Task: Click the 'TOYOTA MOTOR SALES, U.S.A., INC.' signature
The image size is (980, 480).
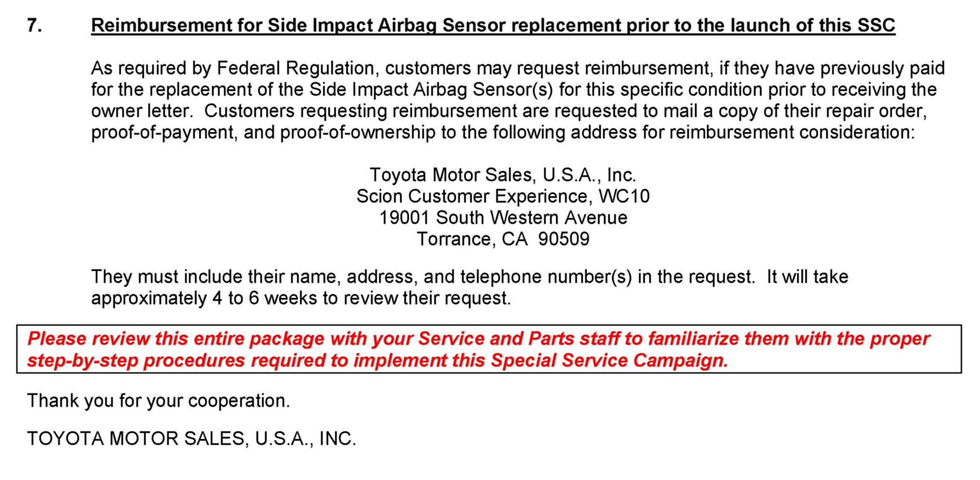Action: click(191, 439)
